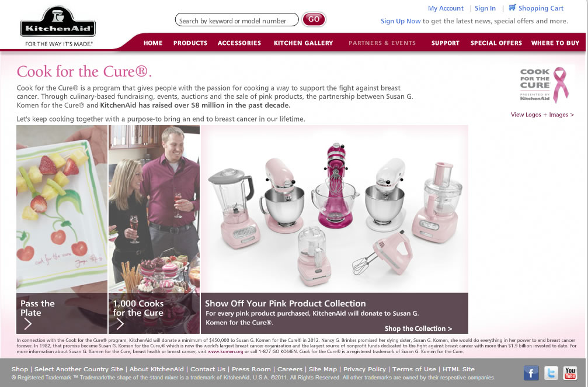Click the Cook for the Cure ribbon logo
Viewport: 588px width, 387px height.
[544, 85]
